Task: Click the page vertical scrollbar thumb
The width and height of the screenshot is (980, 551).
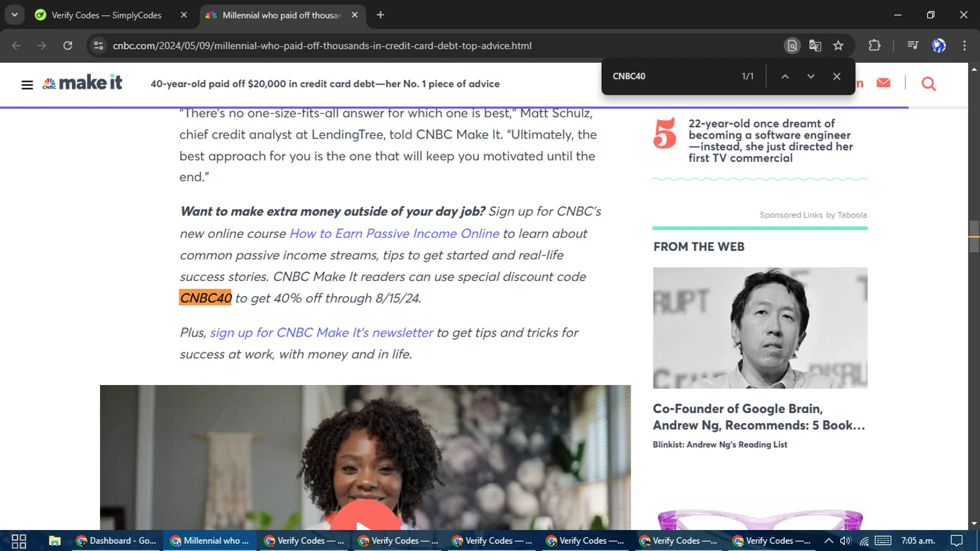Action: (974, 236)
